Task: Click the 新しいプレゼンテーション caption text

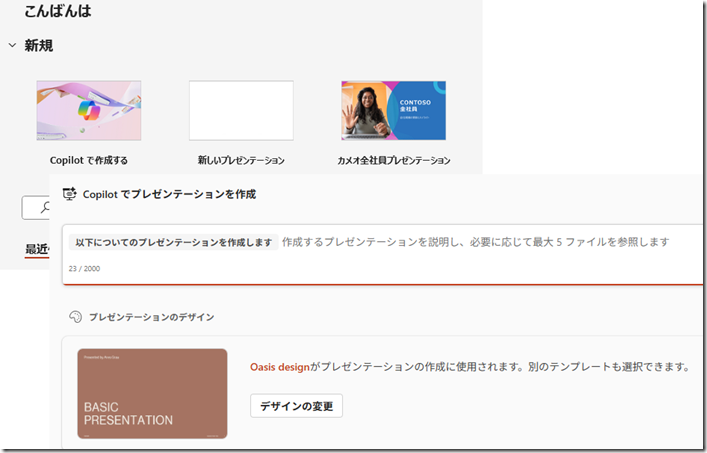Action: tap(241, 160)
